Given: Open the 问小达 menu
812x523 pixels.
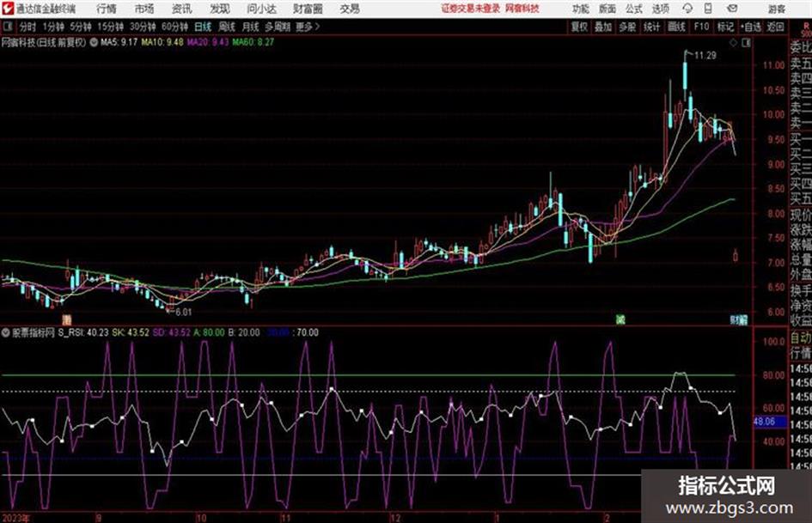Looking at the screenshot, I should [261, 9].
